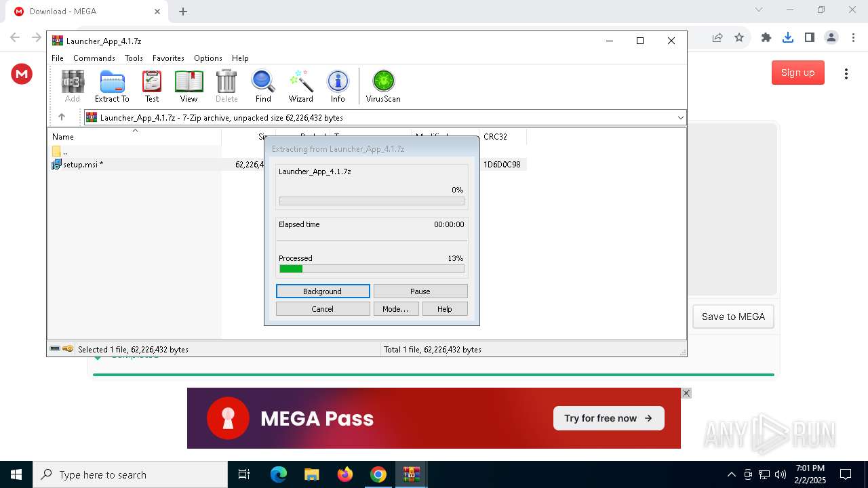
Task: Click Sign up on MEGA page
Action: [797, 73]
